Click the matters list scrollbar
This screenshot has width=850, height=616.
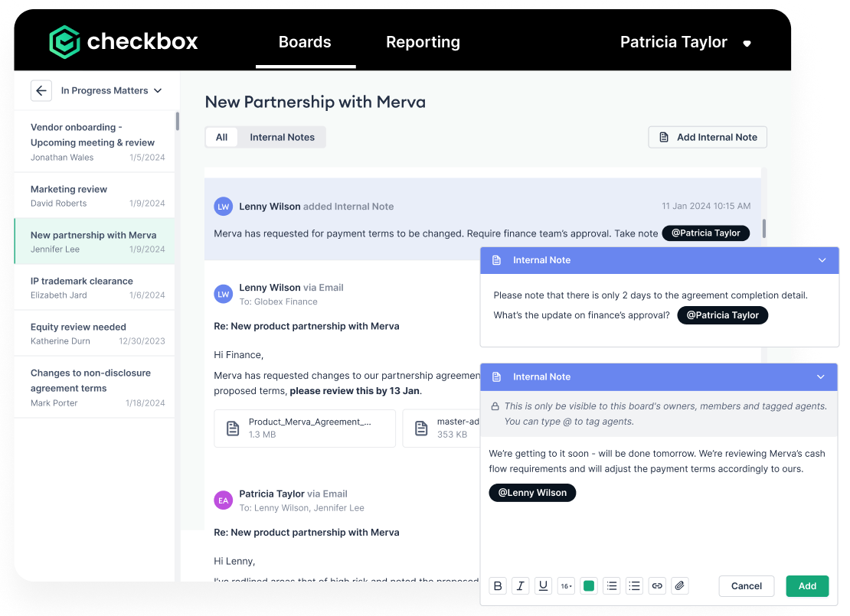(x=177, y=122)
